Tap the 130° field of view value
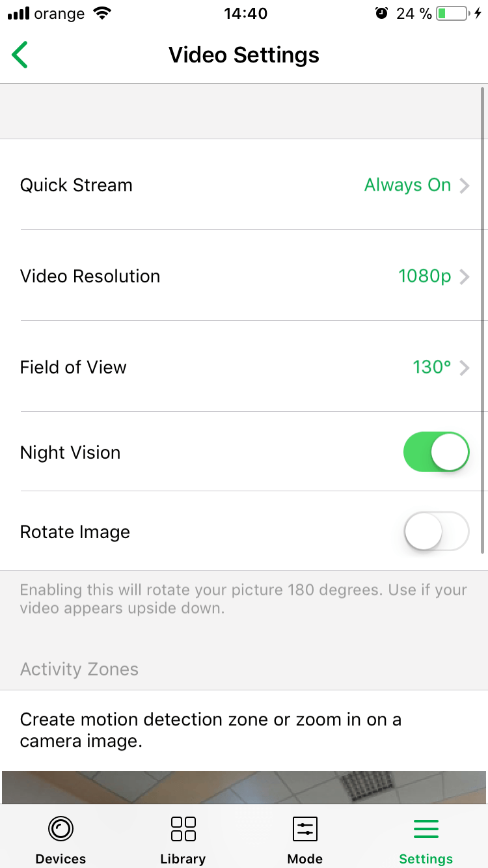Image resolution: width=488 pixels, height=868 pixels. (x=431, y=368)
